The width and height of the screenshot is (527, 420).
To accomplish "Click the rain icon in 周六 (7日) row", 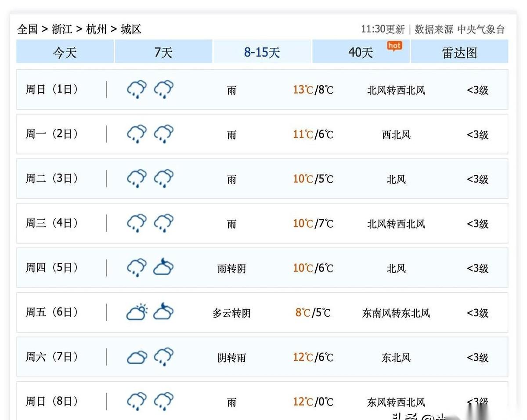I will 163,357.
